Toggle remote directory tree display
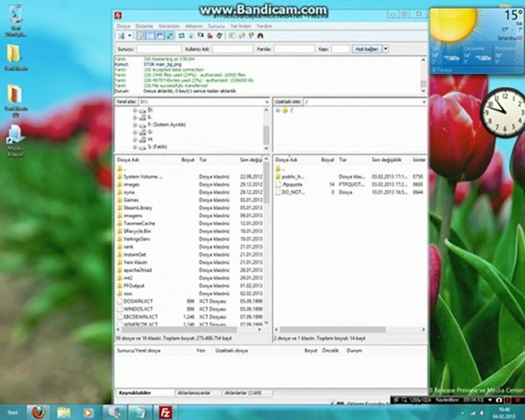This screenshot has width=525, height=420. pyautogui.click(x=160, y=36)
